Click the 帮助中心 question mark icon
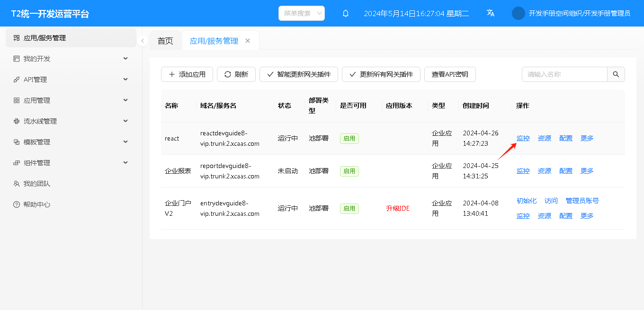The width and height of the screenshot is (644, 310). click(17, 204)
